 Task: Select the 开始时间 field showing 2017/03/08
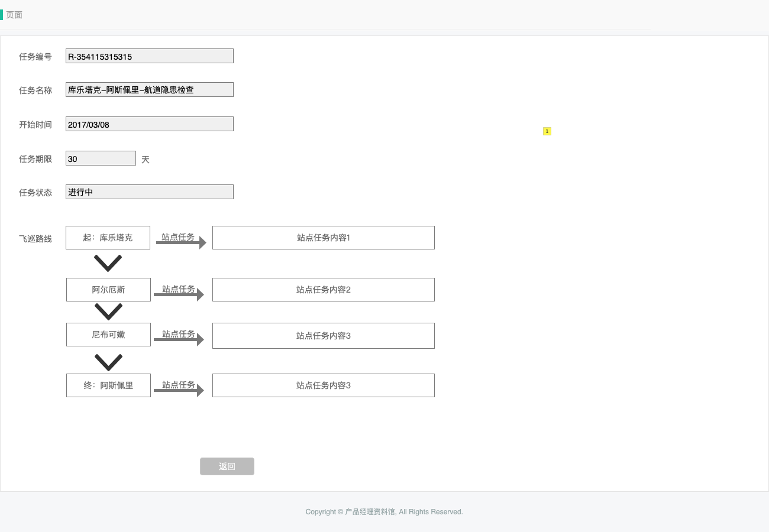point(150,124)
